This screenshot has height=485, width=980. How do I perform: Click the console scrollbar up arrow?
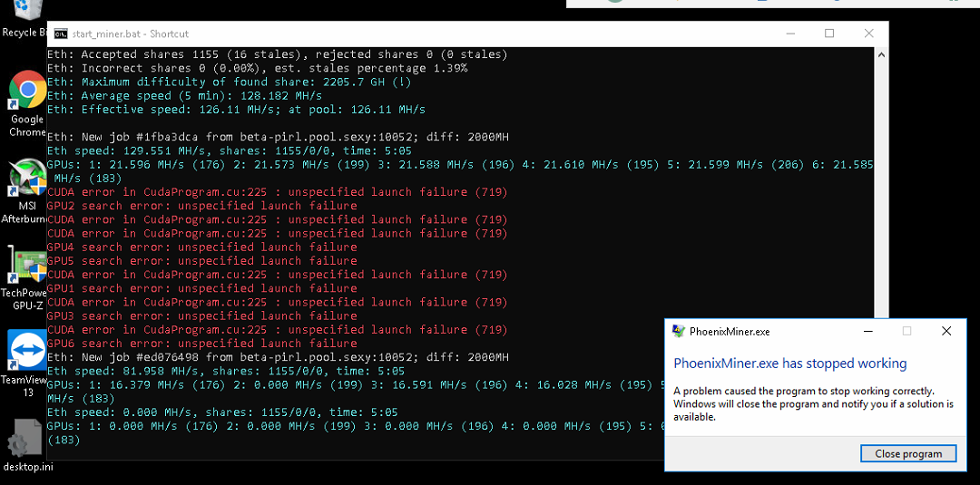pos(880,55)
